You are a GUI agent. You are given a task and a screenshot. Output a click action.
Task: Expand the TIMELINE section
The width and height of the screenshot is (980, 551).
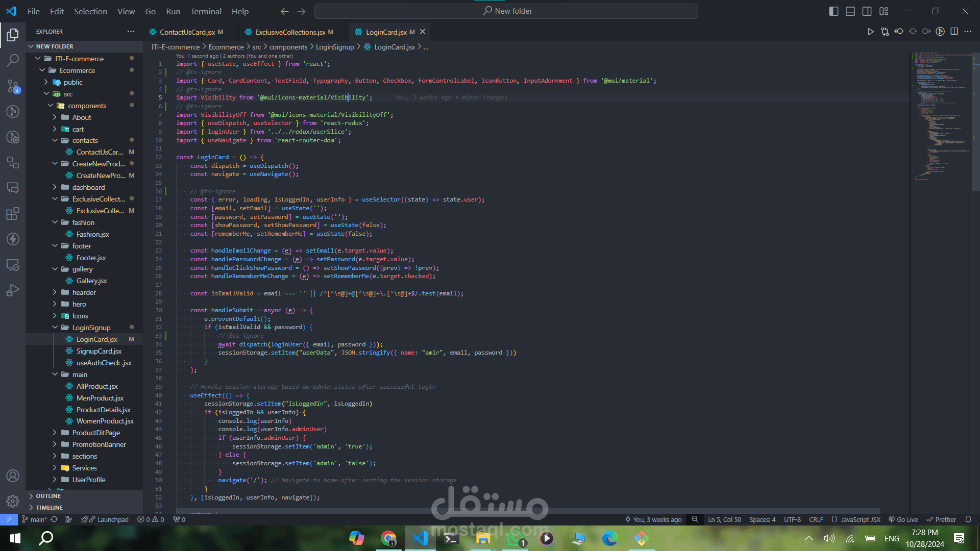[x=49, y=508]
